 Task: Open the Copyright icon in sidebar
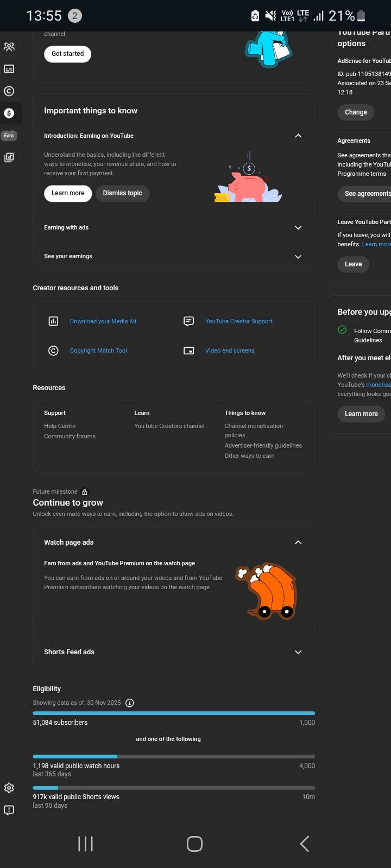click(9, 91)
